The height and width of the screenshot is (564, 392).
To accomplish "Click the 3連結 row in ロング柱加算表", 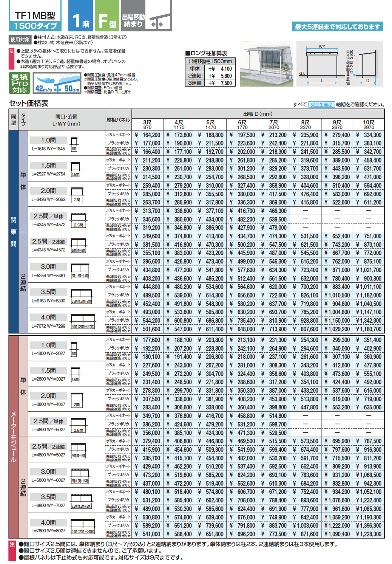I will [x=210, y=83].
